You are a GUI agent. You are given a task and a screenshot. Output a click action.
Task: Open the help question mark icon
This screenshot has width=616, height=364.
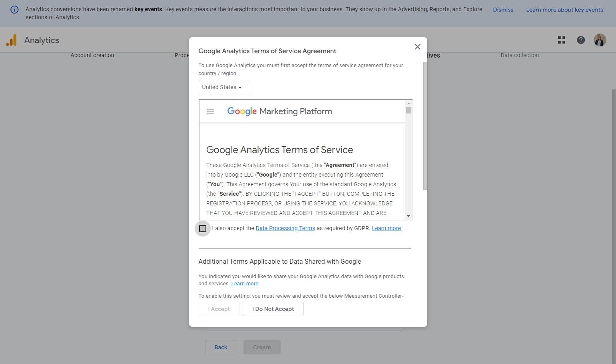pos(581,40)
